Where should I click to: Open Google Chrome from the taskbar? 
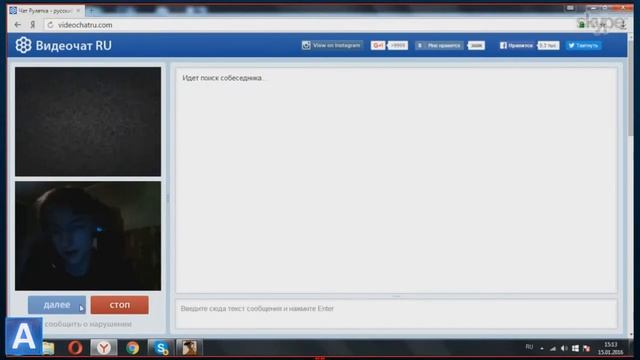click(x=132, y=348)
